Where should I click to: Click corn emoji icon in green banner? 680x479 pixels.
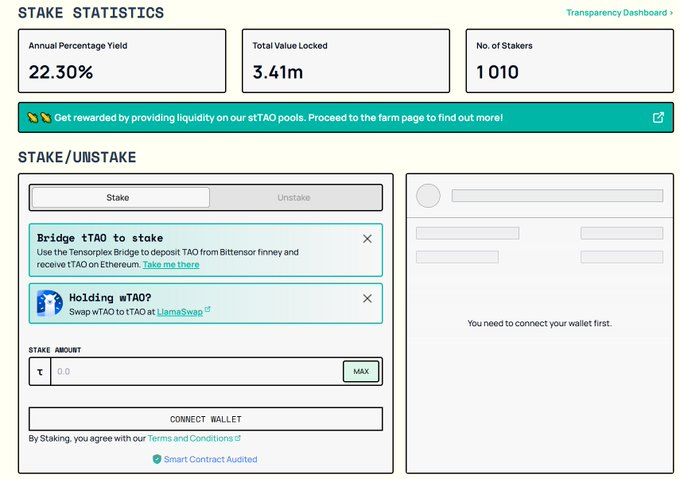pyautogui.click(x=39, y=117)
